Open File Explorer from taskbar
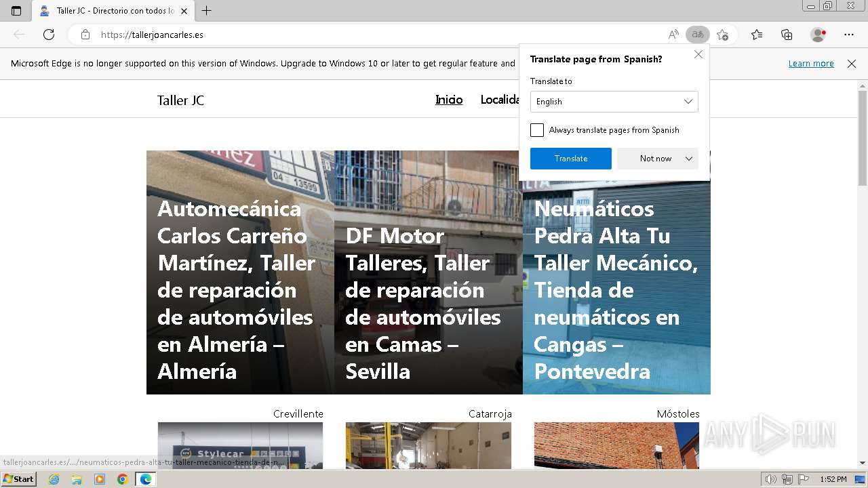 coord(77,479)
